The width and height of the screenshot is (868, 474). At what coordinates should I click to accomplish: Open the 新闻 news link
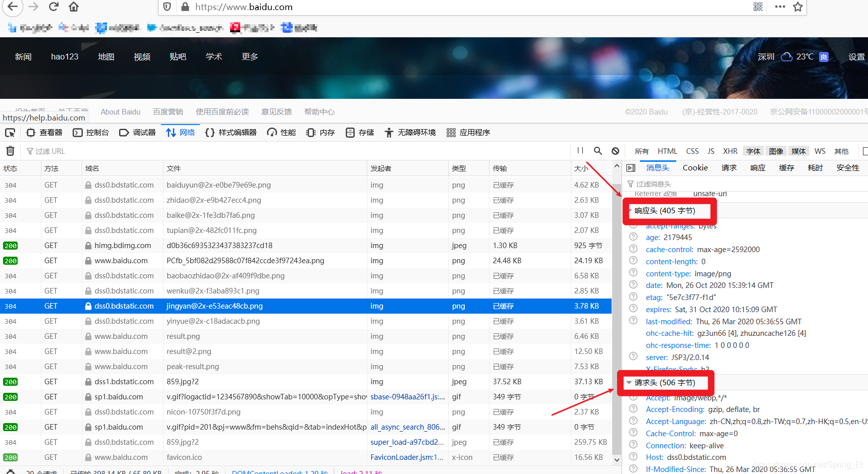(23, 56)
